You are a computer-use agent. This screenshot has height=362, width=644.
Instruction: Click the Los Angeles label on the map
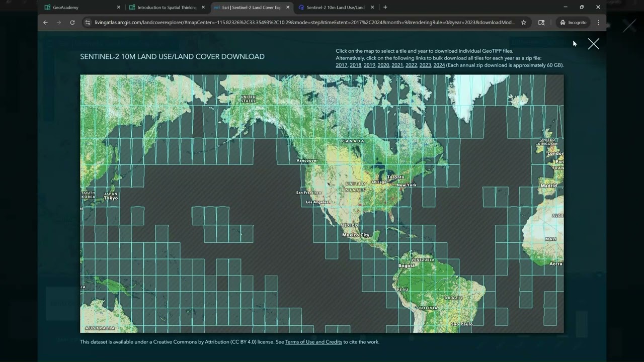[317, 202]
